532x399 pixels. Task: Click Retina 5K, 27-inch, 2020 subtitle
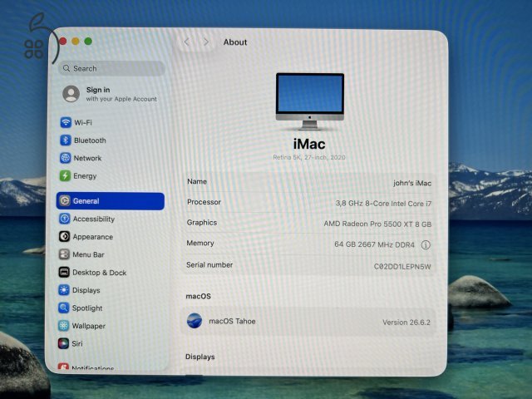[309, 157]
